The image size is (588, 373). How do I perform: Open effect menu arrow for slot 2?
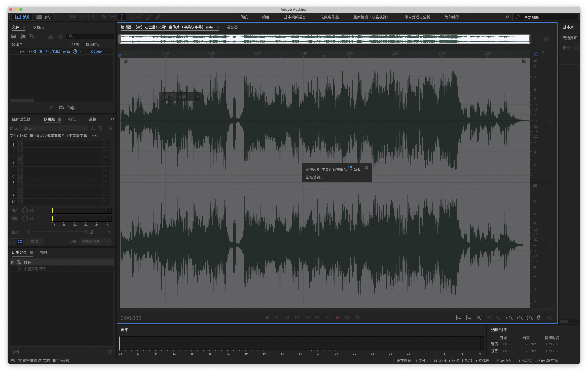pos(105,151)
